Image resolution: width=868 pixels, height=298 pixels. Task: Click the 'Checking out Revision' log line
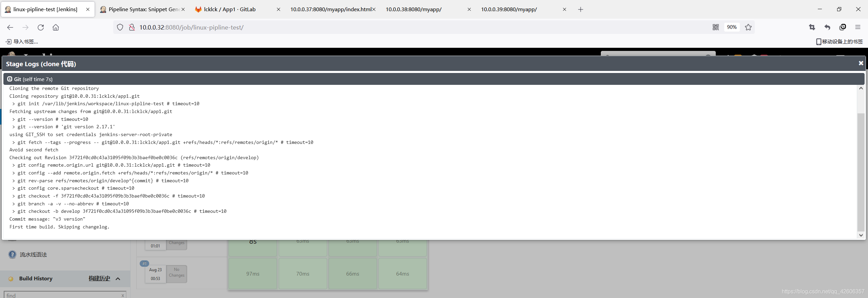click(x=134, y=157)
